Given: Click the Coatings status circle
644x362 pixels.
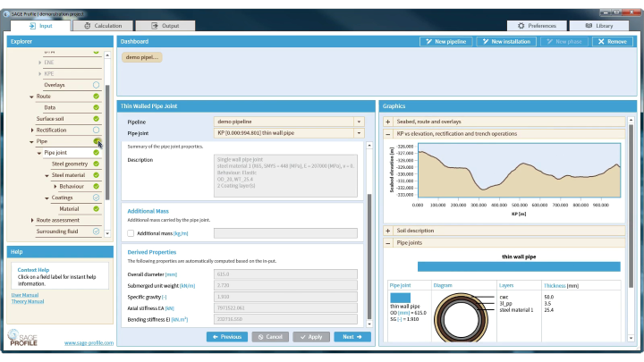Looking at the screenshot, I should coord(96,198).
